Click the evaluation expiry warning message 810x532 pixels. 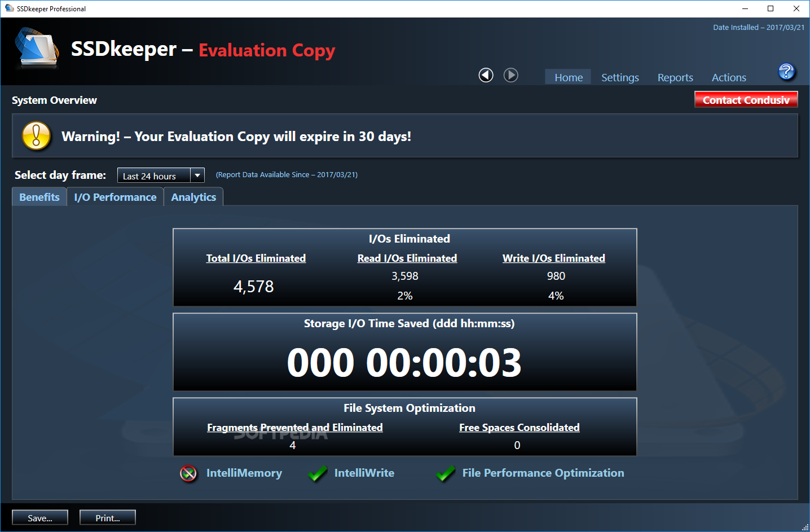tap(236, 137)
